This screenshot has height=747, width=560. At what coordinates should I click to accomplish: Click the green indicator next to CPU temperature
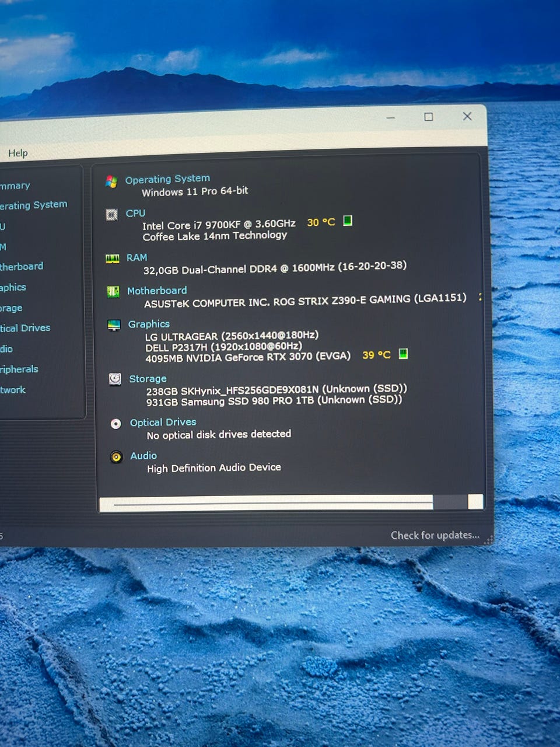pyautogui.click(x=348, y=221)
